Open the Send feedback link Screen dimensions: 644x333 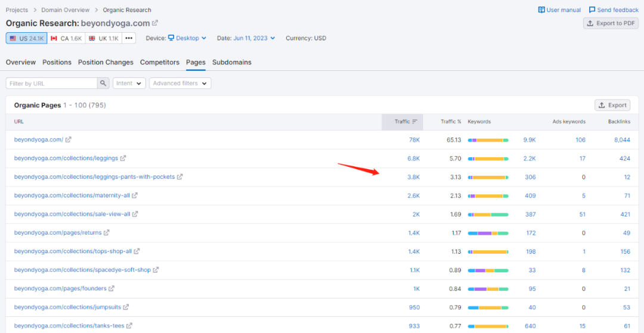[x=614, y=10]
